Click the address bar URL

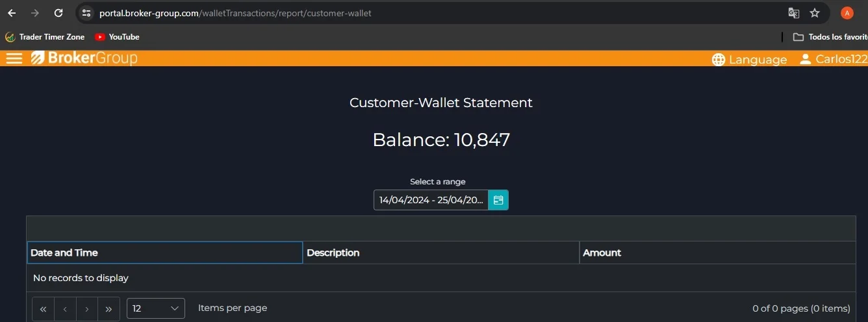(235, 13)
